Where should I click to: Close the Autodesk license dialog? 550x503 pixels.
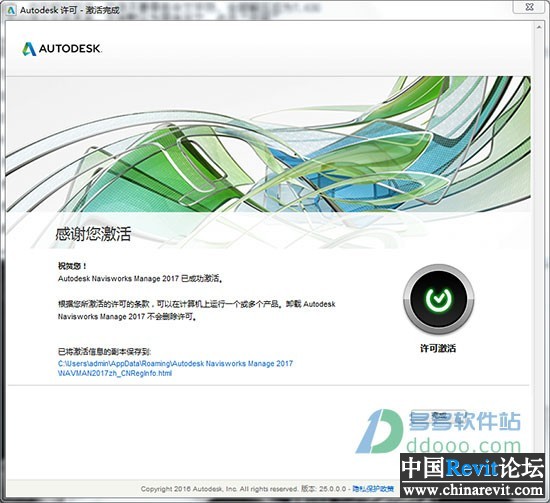[x=530, y=7]
